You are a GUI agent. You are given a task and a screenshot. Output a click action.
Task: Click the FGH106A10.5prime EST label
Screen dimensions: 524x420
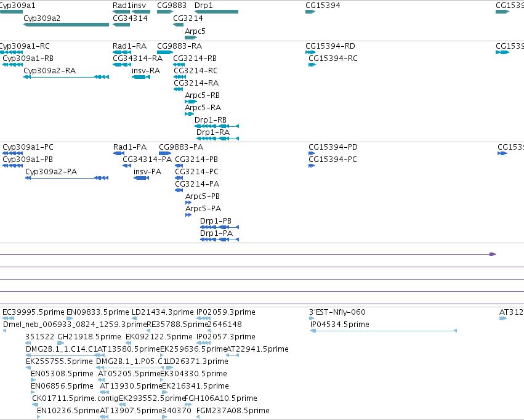point(221,398)
